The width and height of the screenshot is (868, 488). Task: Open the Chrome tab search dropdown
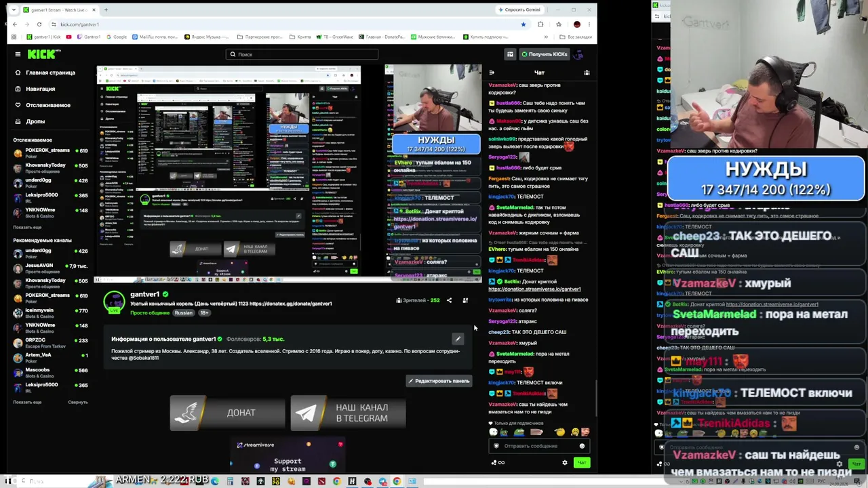point(15,10)
